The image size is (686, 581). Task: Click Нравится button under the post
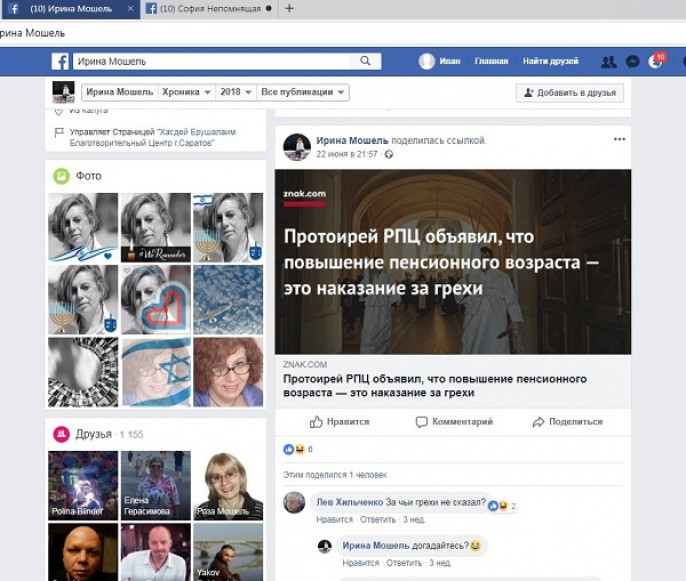(340, 422)
